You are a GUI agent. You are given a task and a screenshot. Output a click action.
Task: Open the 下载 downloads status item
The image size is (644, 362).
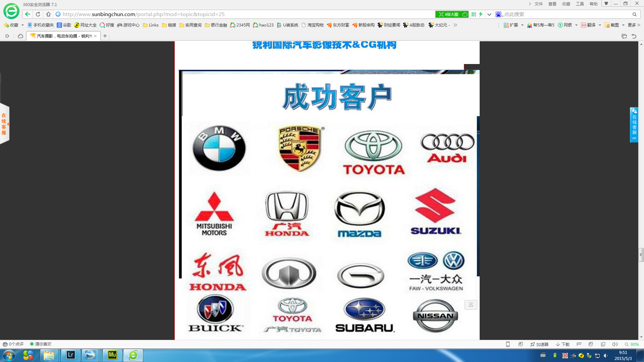(563, 344)
